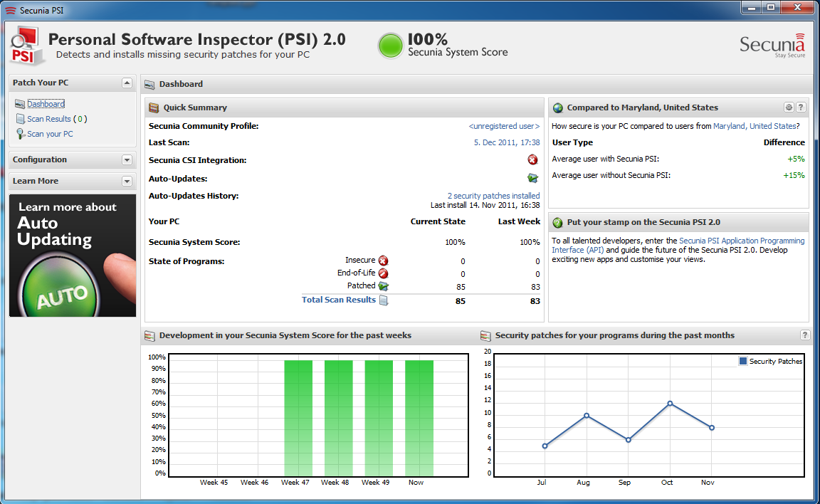This screenshot has height=504, width=820.
Task: Toggle Security Patches legend swatch
Action: 742,361
